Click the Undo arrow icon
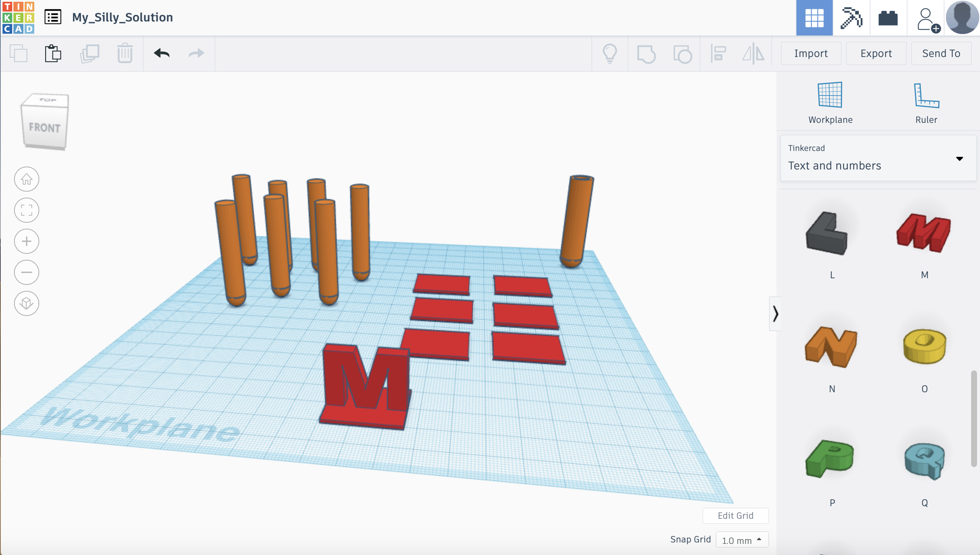Image resolution: width=980 pixels, height=555 pixels. click(x=162, y=53)
